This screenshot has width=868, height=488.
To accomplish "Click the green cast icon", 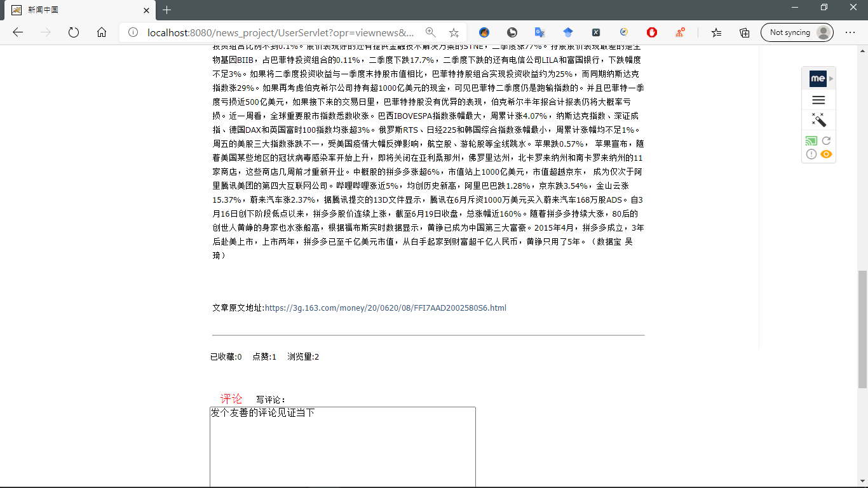I will pos(811,141).
